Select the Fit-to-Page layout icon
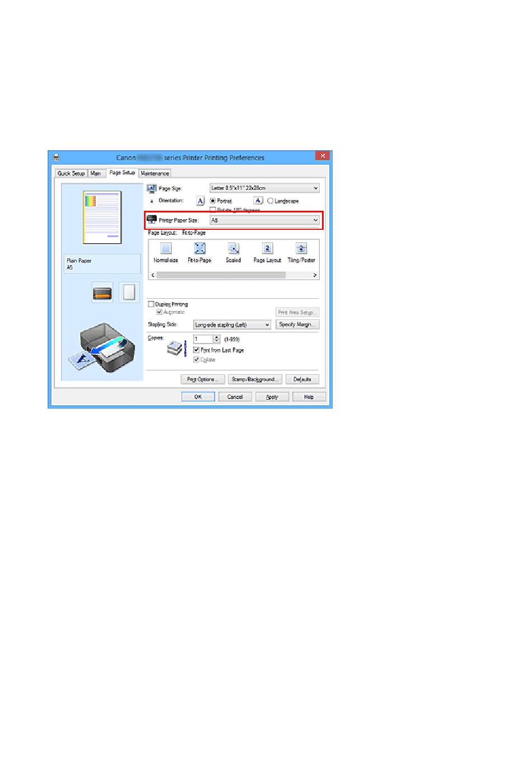Viewport: 532px width, 783px height. pos(200,248)
